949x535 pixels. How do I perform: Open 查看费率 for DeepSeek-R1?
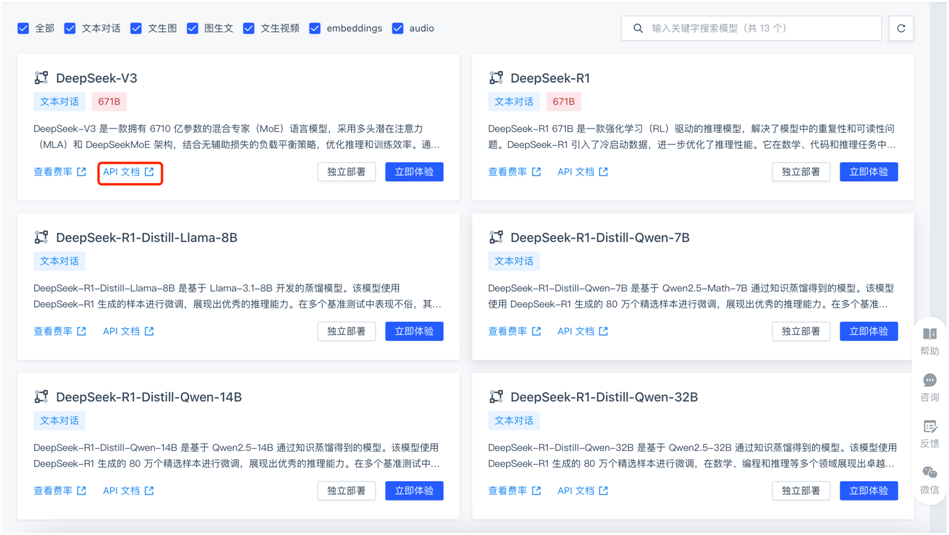(x=514, y=172)
